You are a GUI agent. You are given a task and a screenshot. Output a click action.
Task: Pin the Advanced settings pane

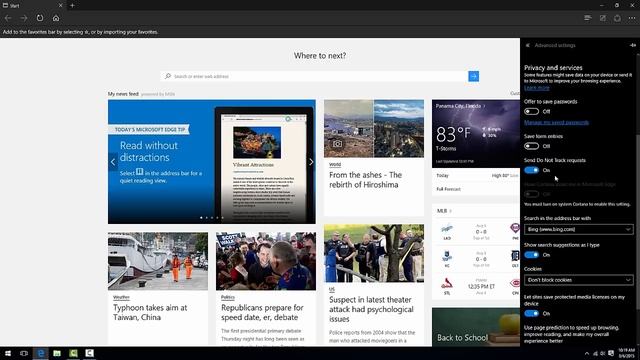click(633, 45)
